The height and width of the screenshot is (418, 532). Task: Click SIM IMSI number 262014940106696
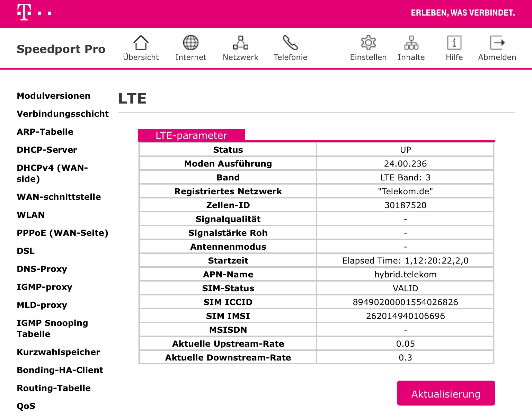(405, 316)
